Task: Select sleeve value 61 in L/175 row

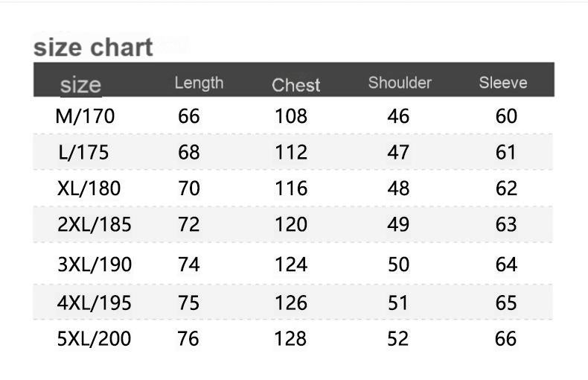Action: (505, 153)
